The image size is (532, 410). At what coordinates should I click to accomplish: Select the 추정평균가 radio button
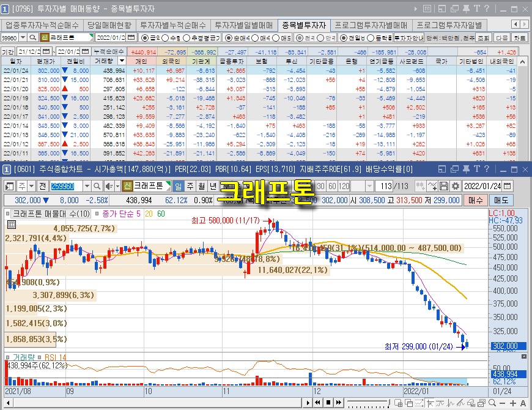pos(187,38)
